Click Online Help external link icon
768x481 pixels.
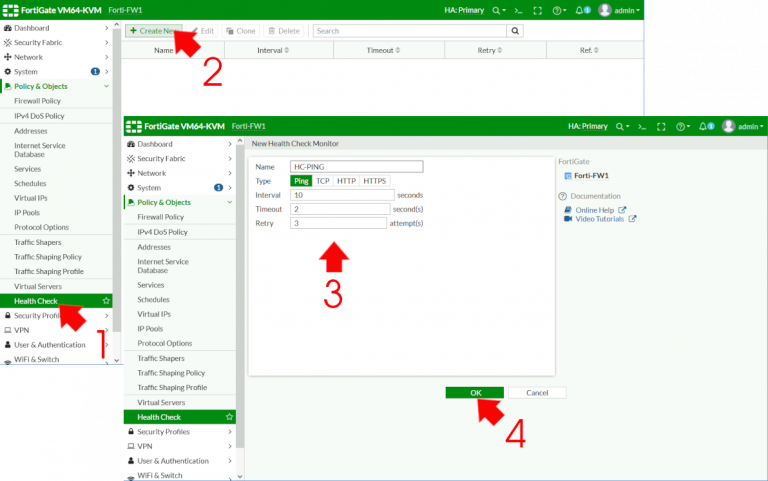pyautogui.click(x=622, y=210)
